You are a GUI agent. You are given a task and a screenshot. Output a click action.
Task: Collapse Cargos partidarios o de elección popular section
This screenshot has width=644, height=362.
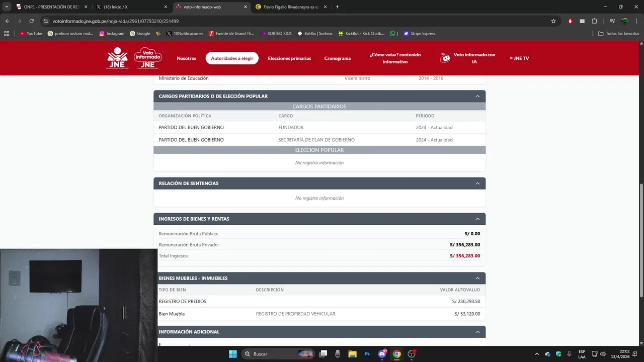click(477, 96)
